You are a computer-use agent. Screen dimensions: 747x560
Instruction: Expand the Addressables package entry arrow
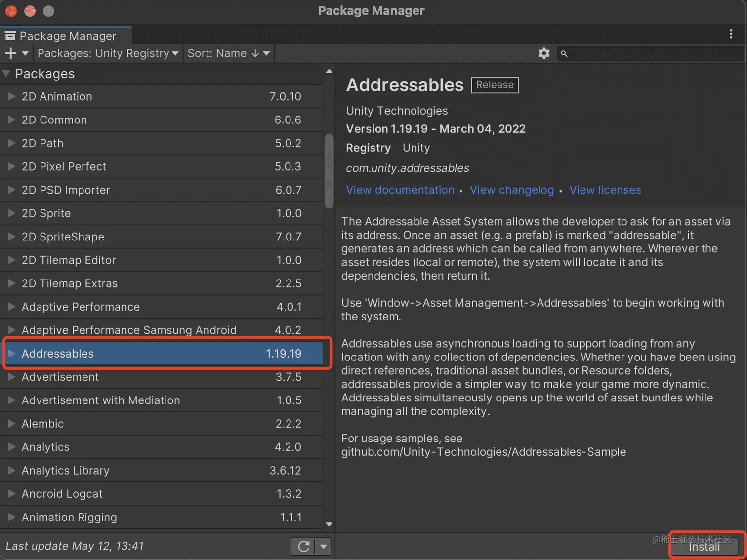[x=12, y=354]
